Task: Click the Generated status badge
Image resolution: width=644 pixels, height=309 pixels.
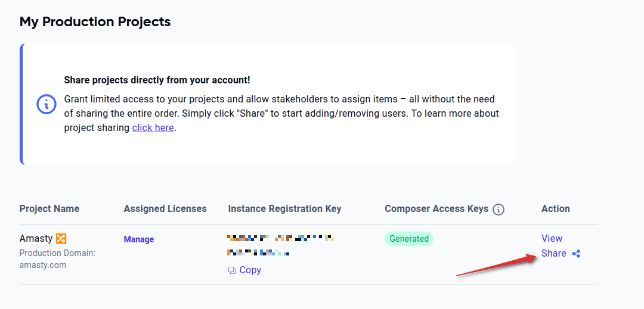Action: pyautogui.click(x=408, y=239)
